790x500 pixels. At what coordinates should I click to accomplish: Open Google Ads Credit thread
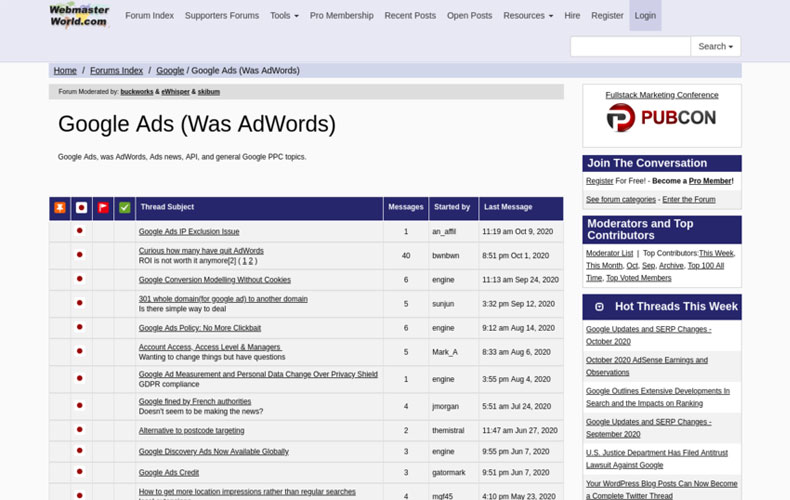point(169,473)
